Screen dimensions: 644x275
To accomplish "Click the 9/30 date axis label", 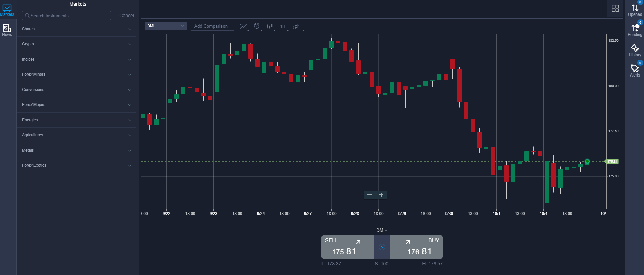I will click(449, 214).
